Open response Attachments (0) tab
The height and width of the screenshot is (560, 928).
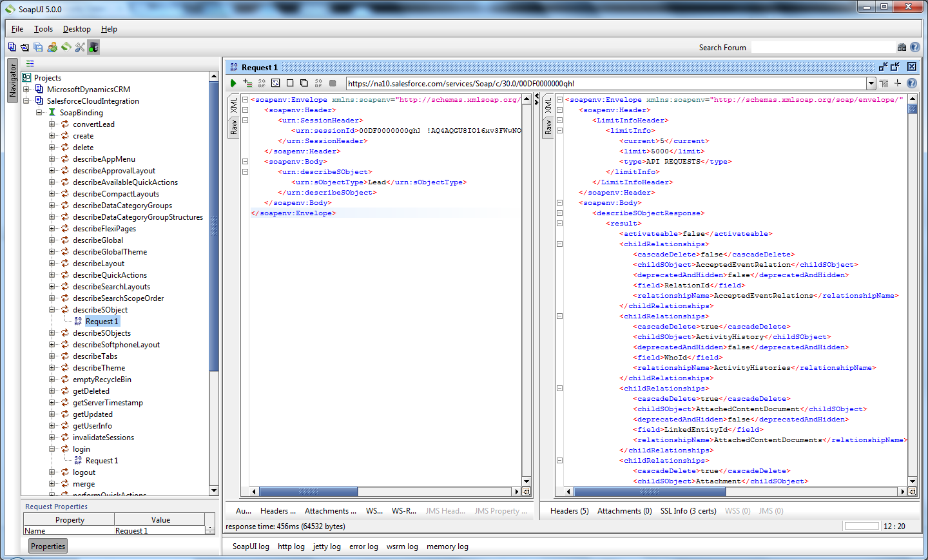pos(624,511)
